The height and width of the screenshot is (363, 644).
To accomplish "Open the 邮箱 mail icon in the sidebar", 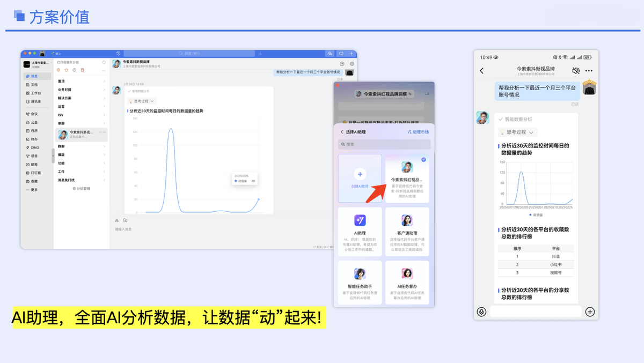I will click(31, 164).
